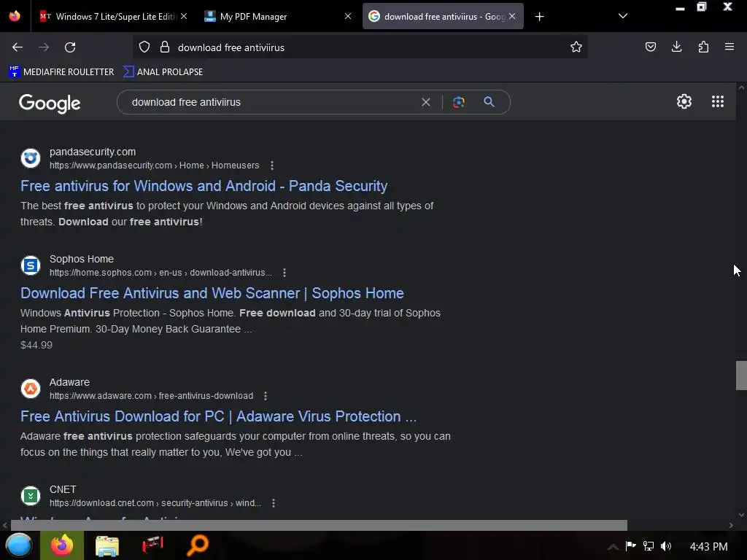This screenshot has height=560, width=747.
Task: Open more options for CNET result
Action: (x=274, y=503)
